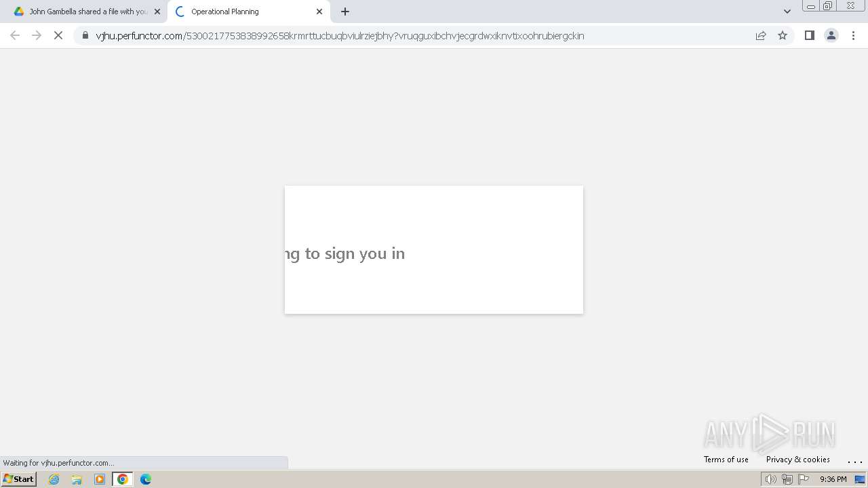This screenshot has width=868, height=488.
Task: Open Chrome three-dot menu
Action: (853, 35)
